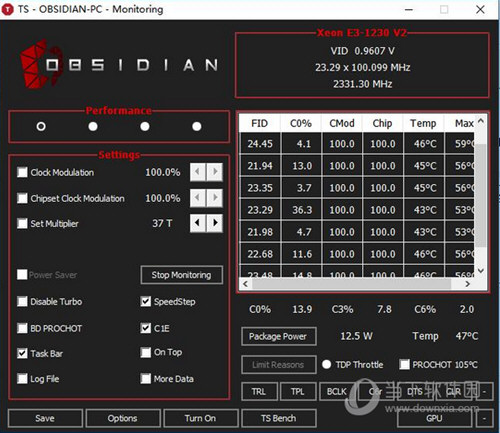Click the table scroll down arrow
This screenshot has width=500, height=433.
(x=481, y=270)
